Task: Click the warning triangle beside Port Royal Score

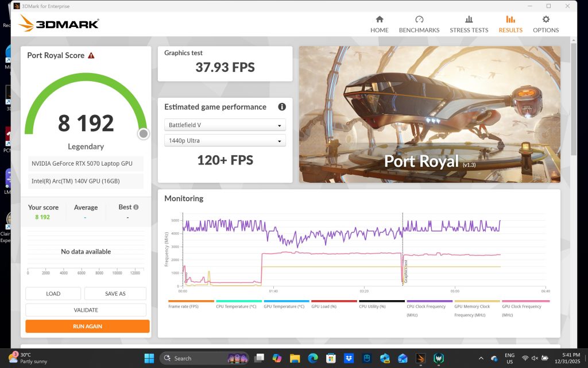Action: click(91, 55)
